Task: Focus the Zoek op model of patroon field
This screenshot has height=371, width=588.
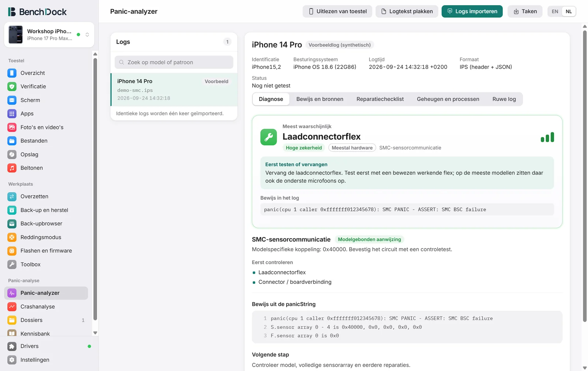Action: click(174, 62)
